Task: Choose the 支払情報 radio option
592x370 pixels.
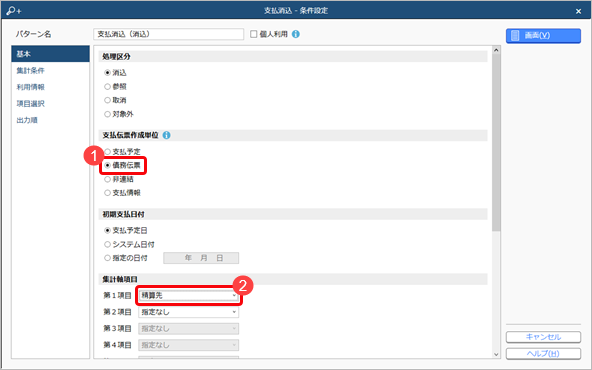Action: 107,193
